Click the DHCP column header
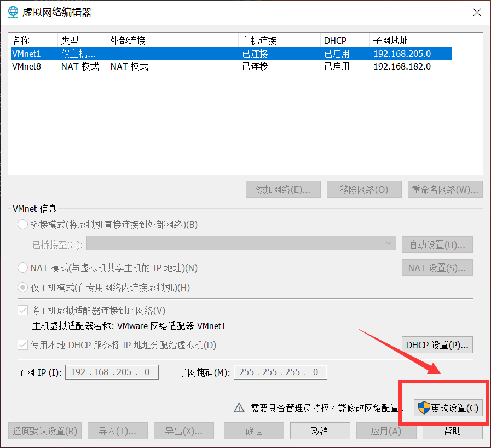491x448 pixels. [345, 41]
